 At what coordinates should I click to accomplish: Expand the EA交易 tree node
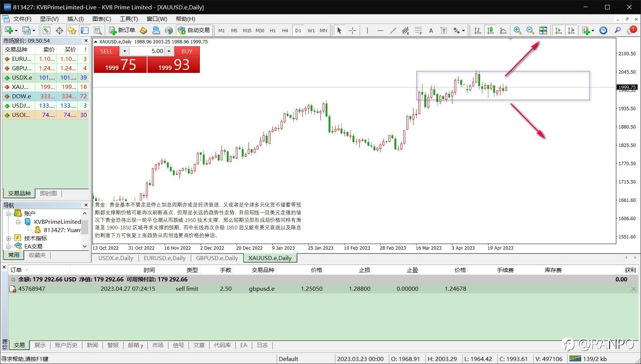pos(8,246)
